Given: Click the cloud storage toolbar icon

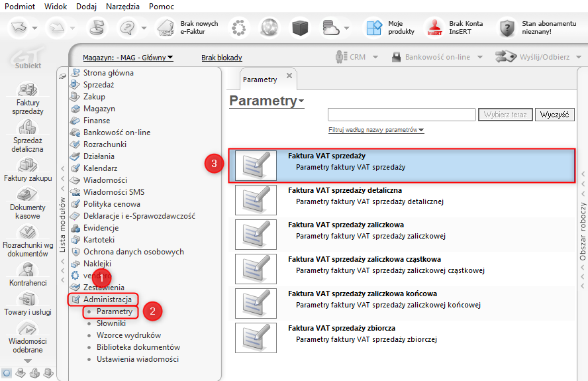Looking at the screenshot, I should [331, 27].
